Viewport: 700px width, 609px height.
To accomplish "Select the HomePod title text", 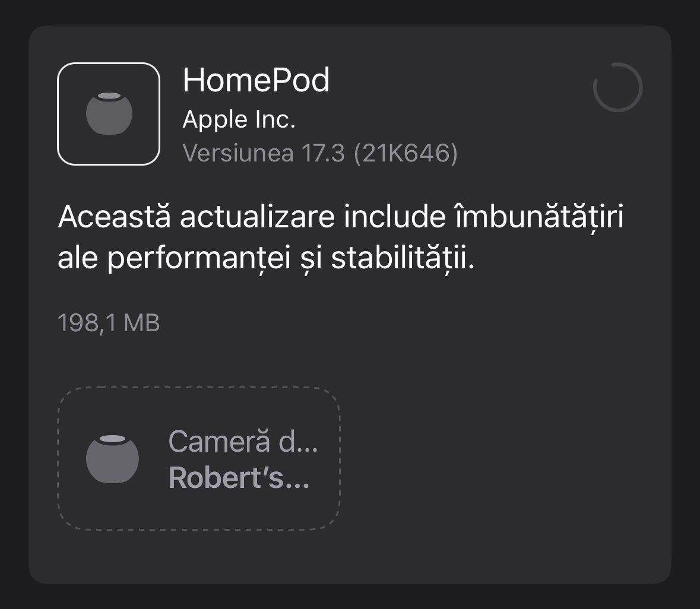I will [x=256, y=80].
